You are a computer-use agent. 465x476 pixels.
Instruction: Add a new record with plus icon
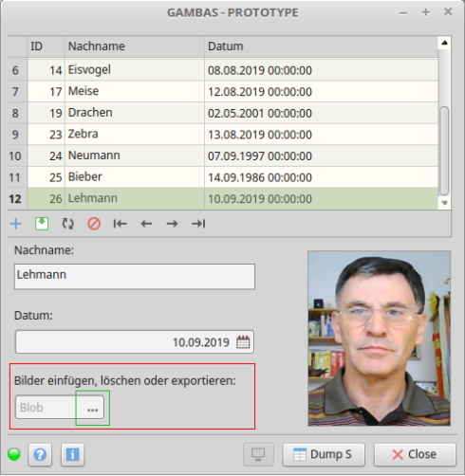(x=16, y=224)
